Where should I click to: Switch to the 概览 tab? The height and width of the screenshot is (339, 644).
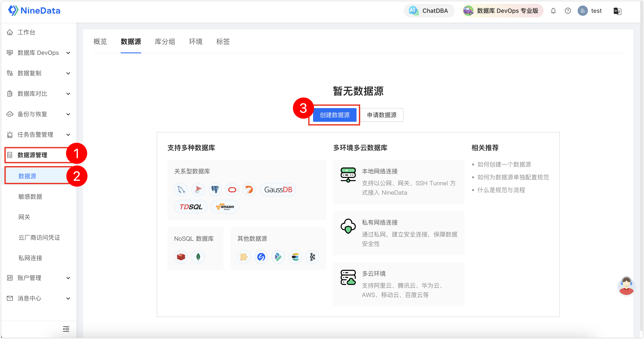[x=100, y=42]
